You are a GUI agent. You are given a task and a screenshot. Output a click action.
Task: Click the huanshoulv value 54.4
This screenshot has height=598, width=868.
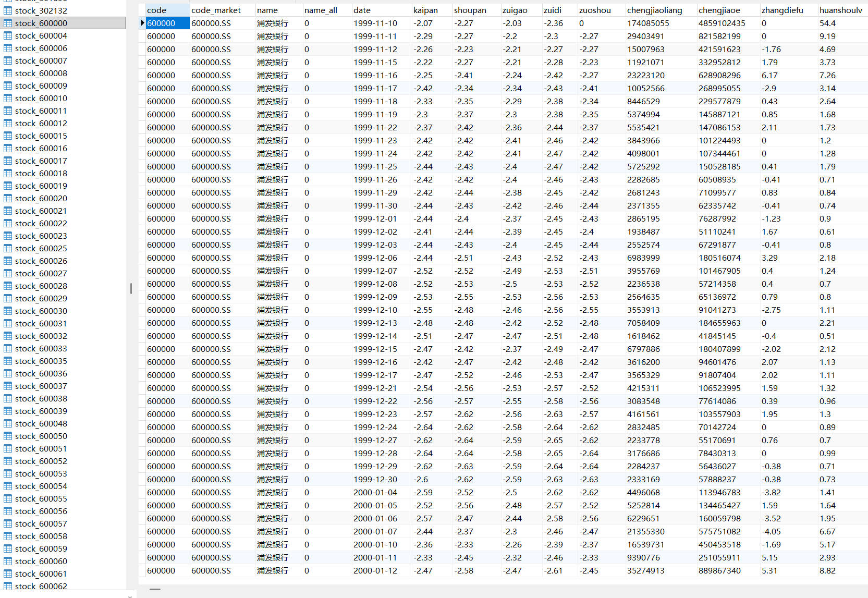tap(842, 23)
